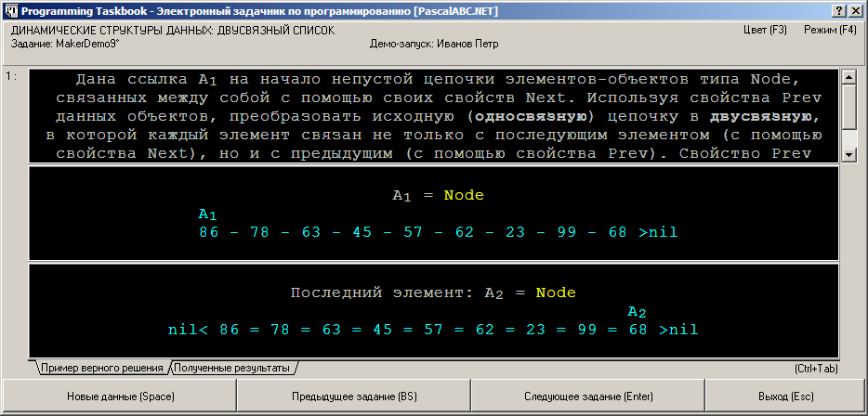Go to Предыдущее задание (BS)

coord(354,396)
